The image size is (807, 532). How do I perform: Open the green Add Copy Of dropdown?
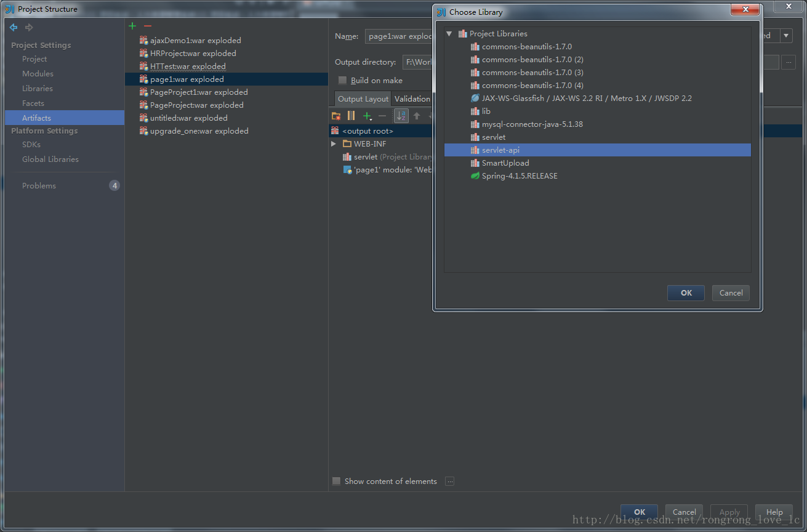click(367, 116)
